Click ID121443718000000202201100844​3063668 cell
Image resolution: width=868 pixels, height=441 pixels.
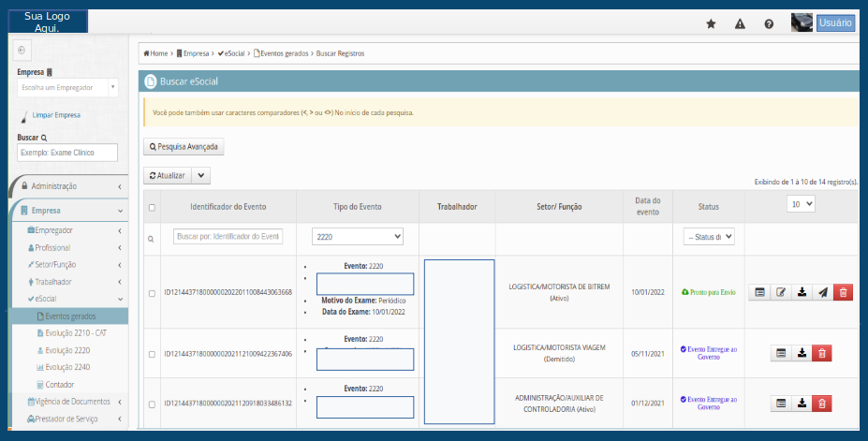pos(228,292)
